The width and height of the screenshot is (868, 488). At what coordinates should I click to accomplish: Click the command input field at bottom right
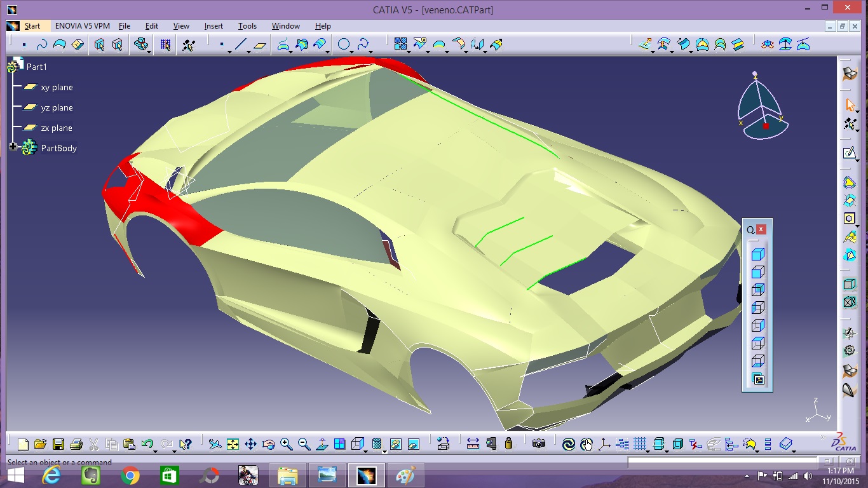coord(722,463)
